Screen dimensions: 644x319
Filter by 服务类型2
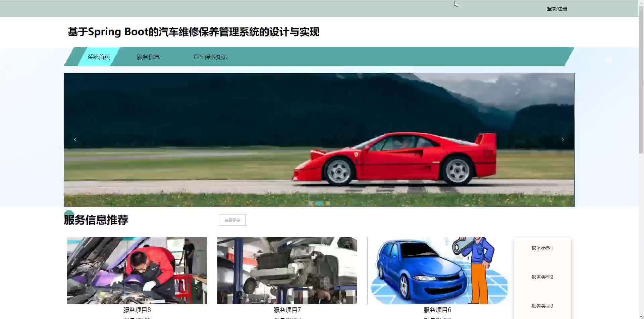coord(542,277)
